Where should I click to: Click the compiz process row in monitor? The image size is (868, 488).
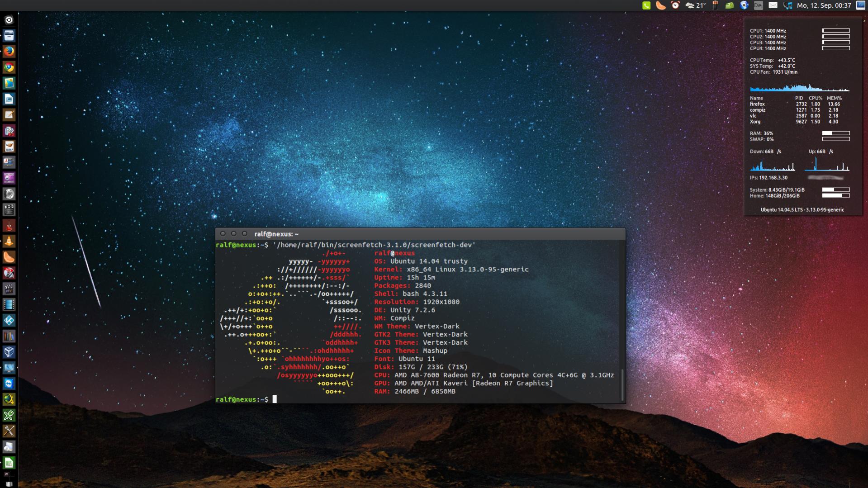(795, 110)
